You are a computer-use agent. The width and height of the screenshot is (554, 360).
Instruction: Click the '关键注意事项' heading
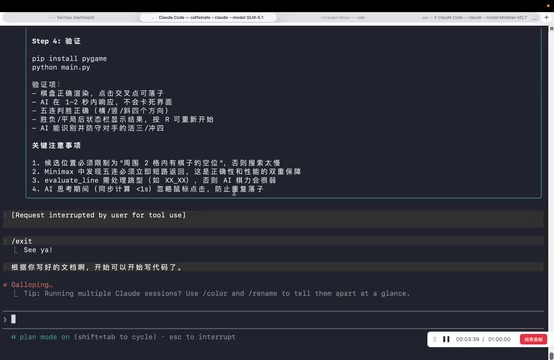pyautogui.click(x=56, y=145)
